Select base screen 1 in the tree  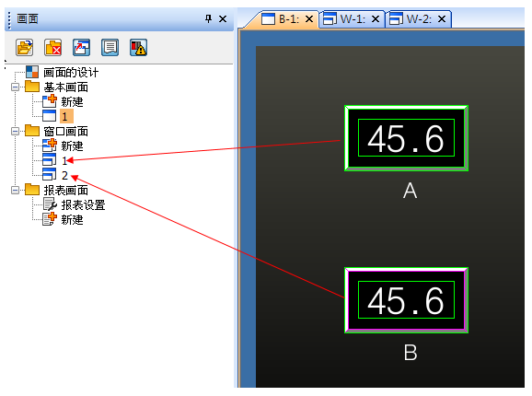pyautogui.click(x=65, y=117)
